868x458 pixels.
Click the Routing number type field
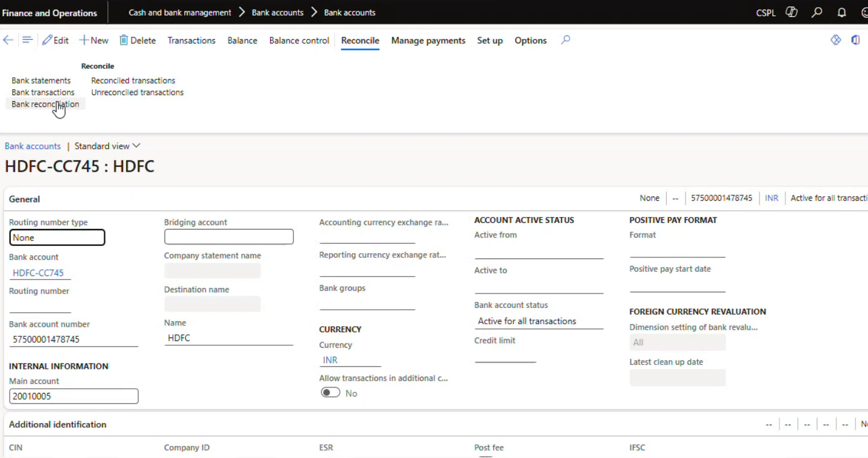57,237
